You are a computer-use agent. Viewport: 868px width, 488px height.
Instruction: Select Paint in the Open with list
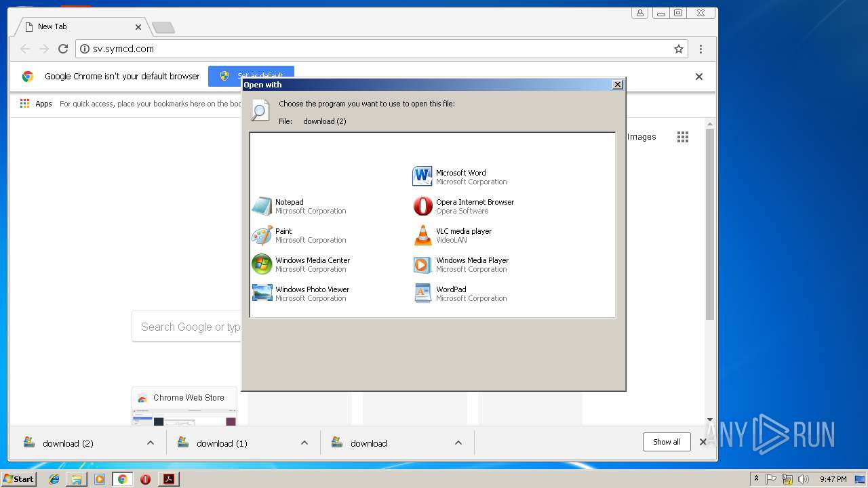pos(299,235)
